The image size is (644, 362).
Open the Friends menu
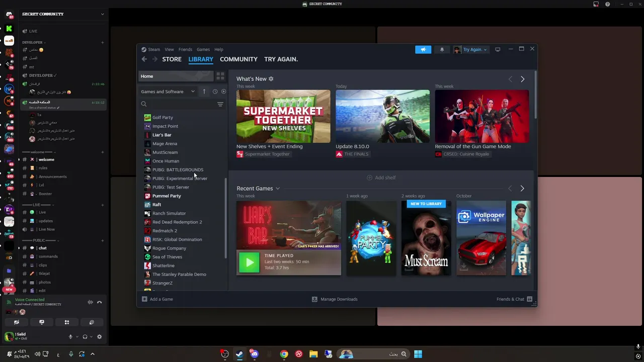[185, 49]
